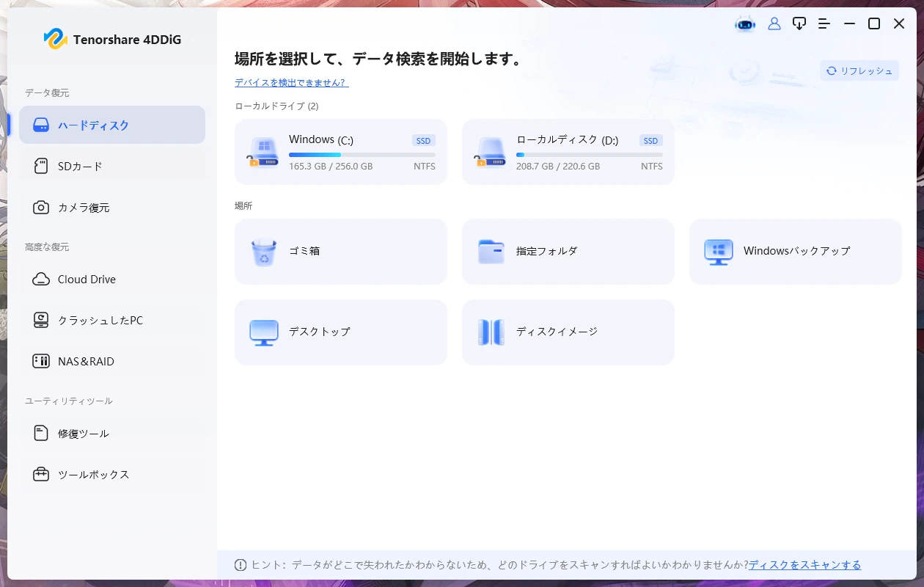The image size is (924, 587).
Task: Choose the Windowsバックアップ location card
Action: coord(796,252)
